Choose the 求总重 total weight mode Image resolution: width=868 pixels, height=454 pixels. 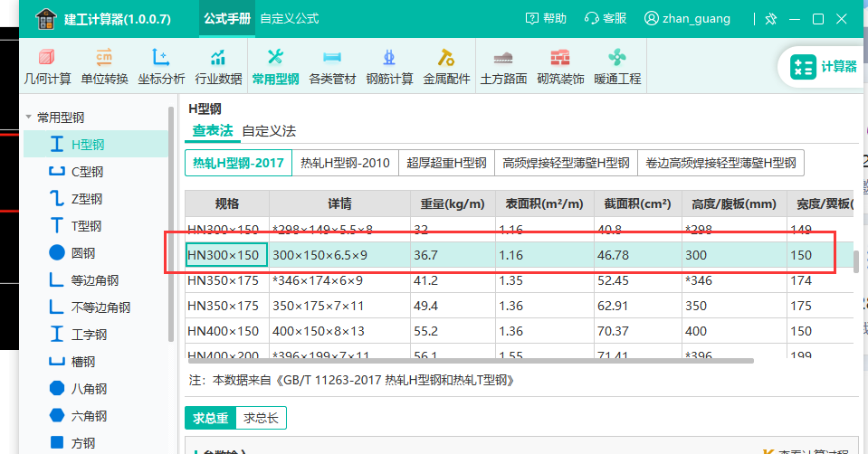click(x=210, y=418)
